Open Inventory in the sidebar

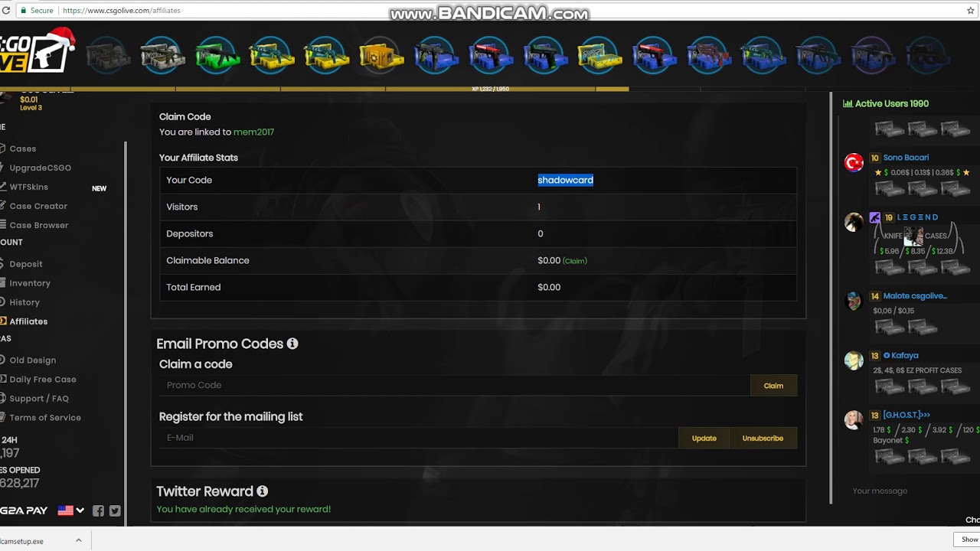tap(29, 283)
